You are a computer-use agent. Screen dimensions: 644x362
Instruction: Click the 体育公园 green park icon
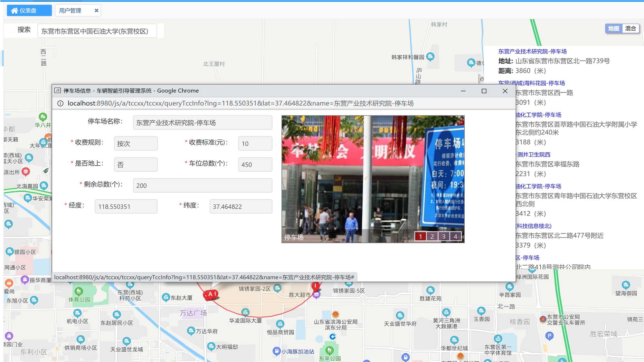coord(79,291)
